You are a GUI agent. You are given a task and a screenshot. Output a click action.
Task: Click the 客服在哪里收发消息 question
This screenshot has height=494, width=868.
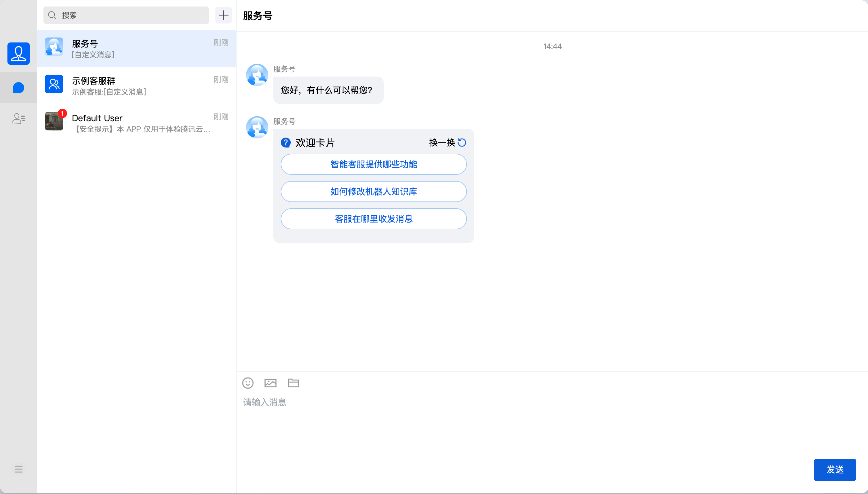(x=373, y=219)
